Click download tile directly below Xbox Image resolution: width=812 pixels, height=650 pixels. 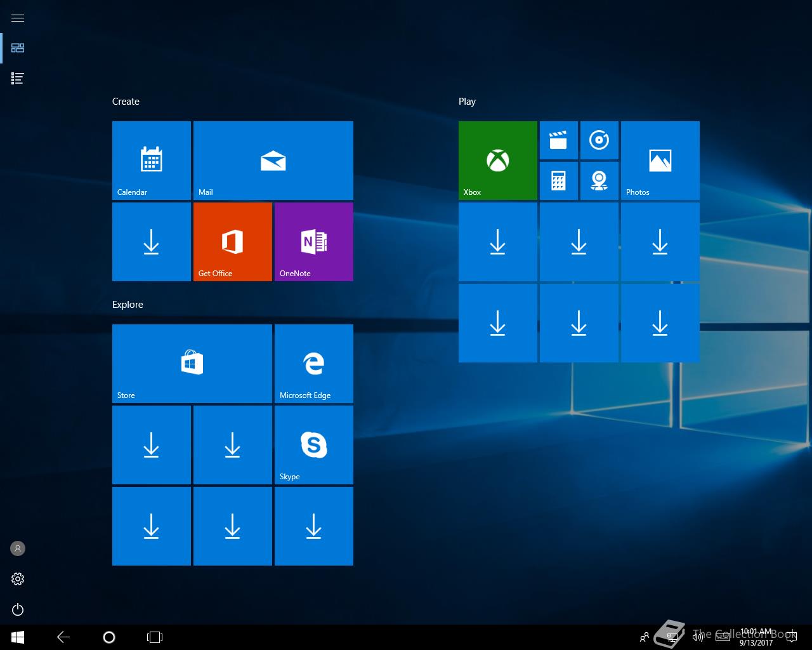[x=498, y=242]
